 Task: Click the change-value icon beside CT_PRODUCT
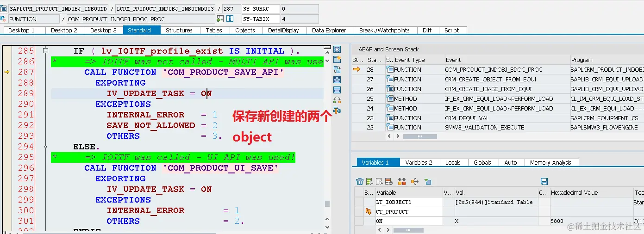point(369,212)
